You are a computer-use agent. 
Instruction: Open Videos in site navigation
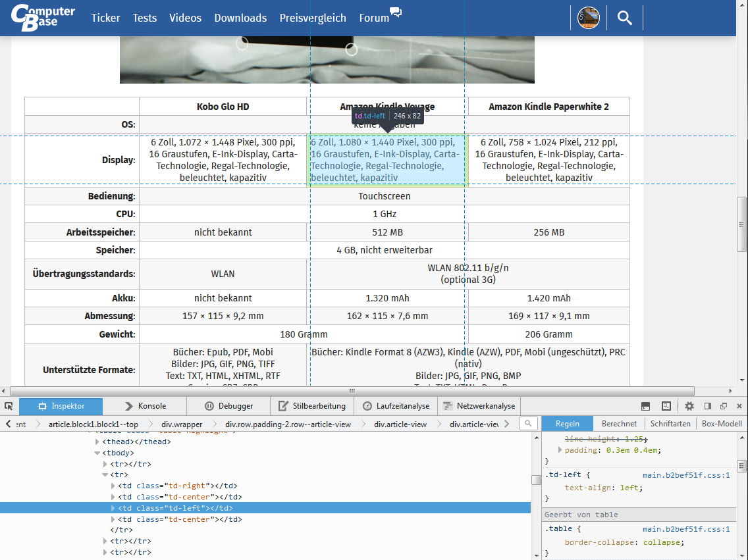pyautogui.click(x=185, y=18)
